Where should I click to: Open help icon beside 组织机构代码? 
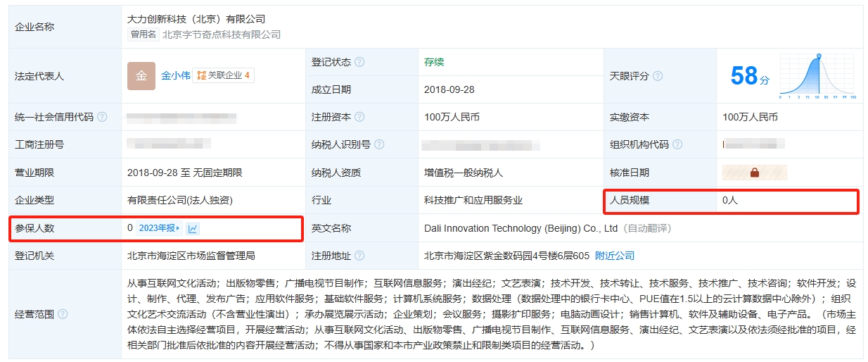[x=677, y=144]
